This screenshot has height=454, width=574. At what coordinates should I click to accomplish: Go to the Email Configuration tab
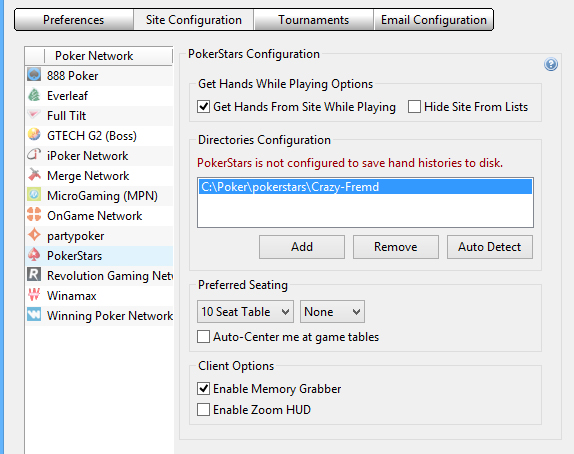(433, 20)
